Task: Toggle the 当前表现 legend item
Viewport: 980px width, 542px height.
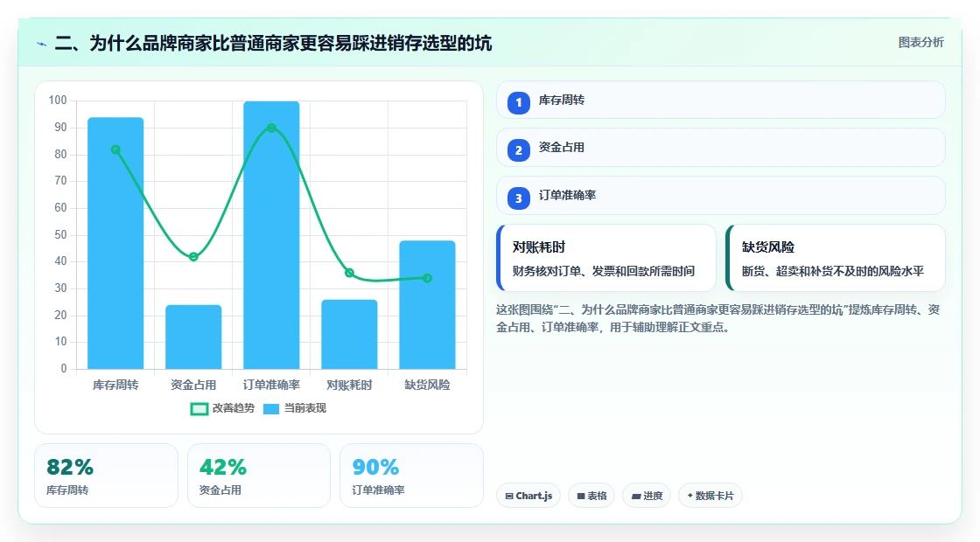Action: coord(294,408)
